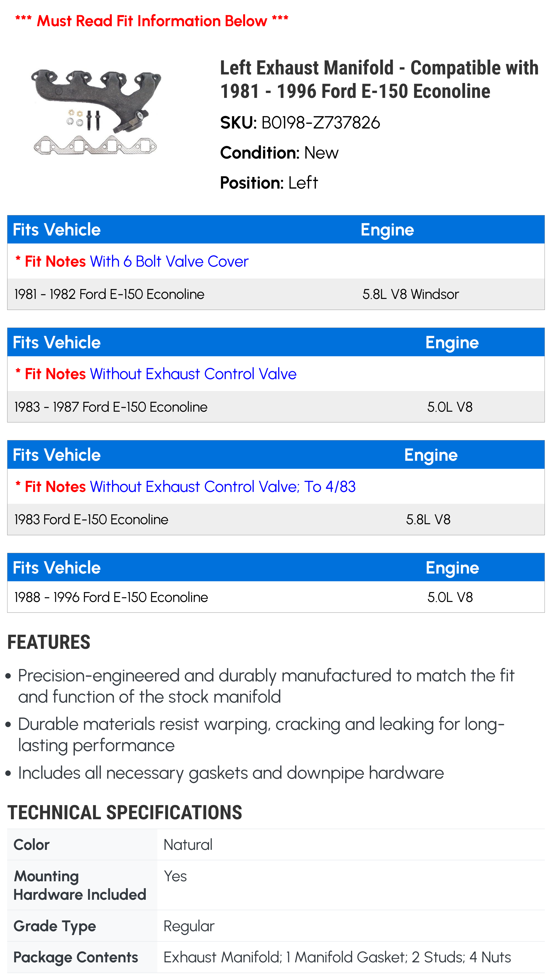
Task: Click the SKU number B0198-Z737826
Action: pyautogui.click(x=320, y=123)
